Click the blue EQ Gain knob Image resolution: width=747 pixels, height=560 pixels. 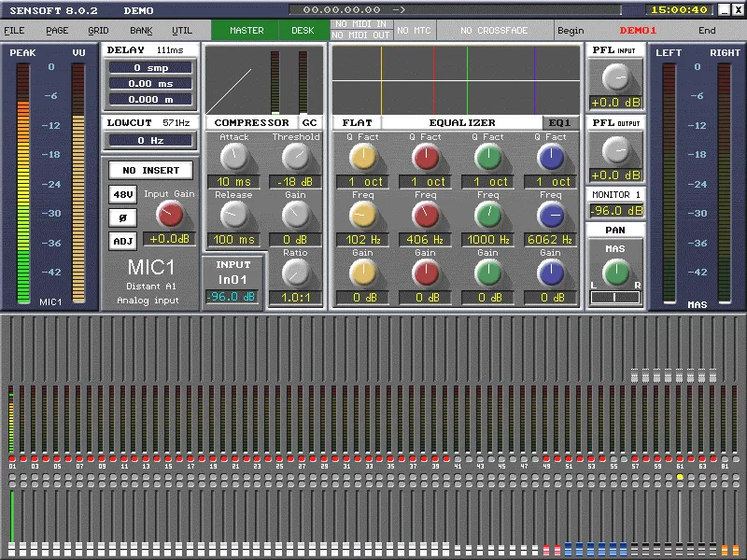(551, 273)
